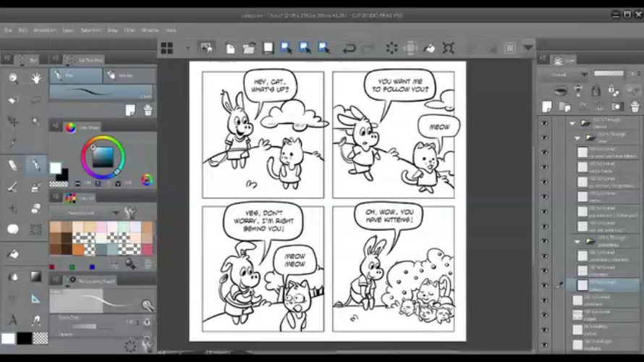Click the lock layer icon
The width and height of the screenshot is (644, 362).
tap(596, 90)
